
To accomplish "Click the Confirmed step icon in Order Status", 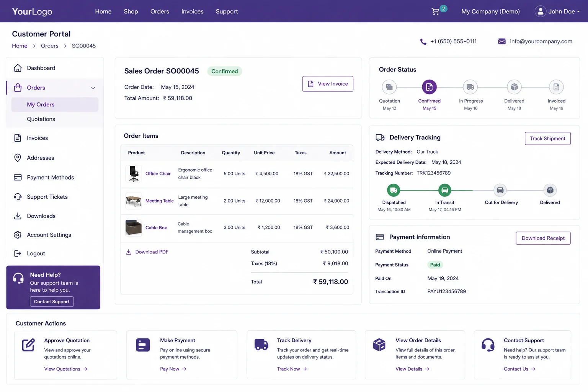I will 429,87.
